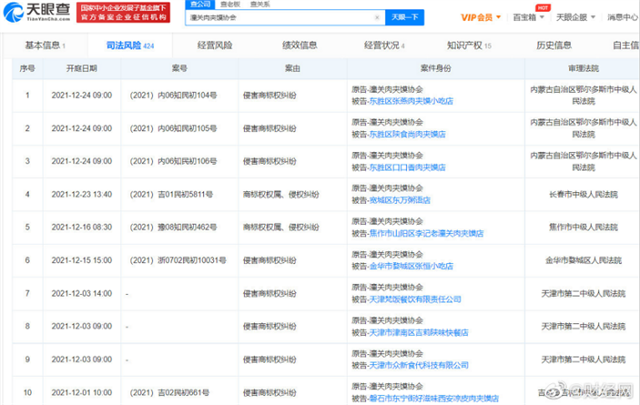Click the HOT badge above 百宝箱
This screenshot has height=405, width=640.
pyautogui.click(x=542, y=7)
